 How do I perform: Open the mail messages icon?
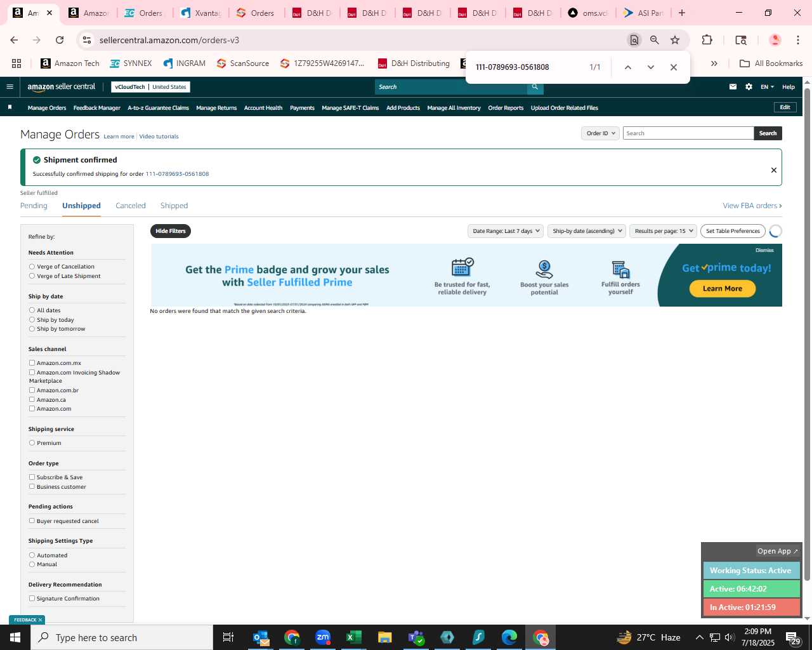click(733, 87)
